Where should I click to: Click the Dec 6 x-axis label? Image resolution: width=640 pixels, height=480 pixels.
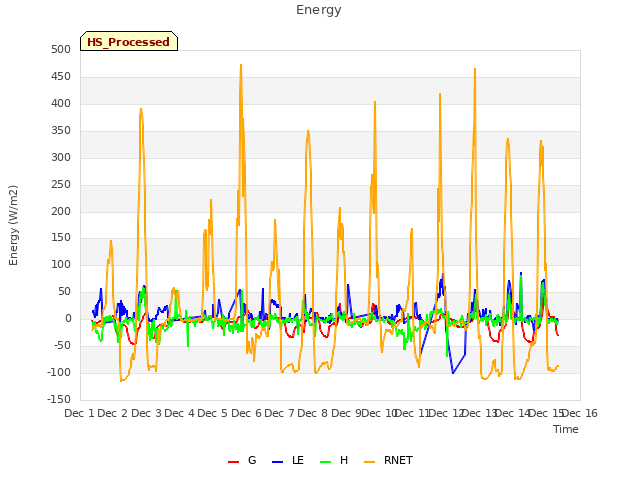[246, 413]
